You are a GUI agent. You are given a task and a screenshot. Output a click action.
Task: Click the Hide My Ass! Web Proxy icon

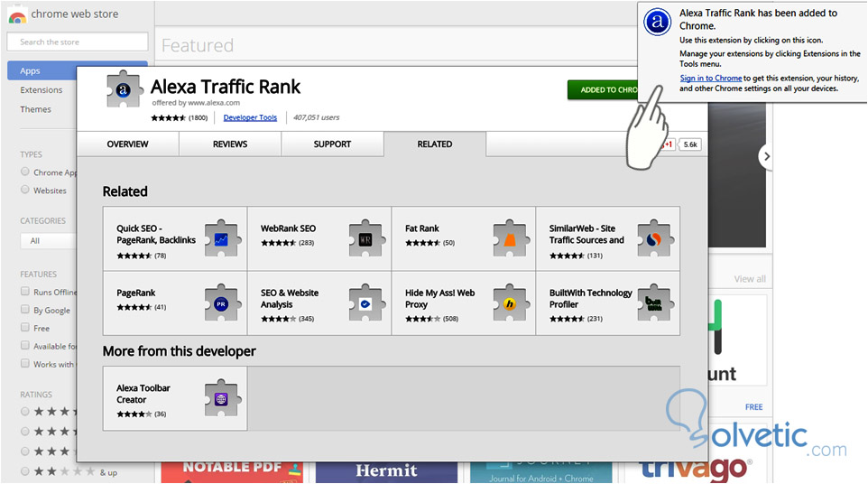tap(510, 302)
